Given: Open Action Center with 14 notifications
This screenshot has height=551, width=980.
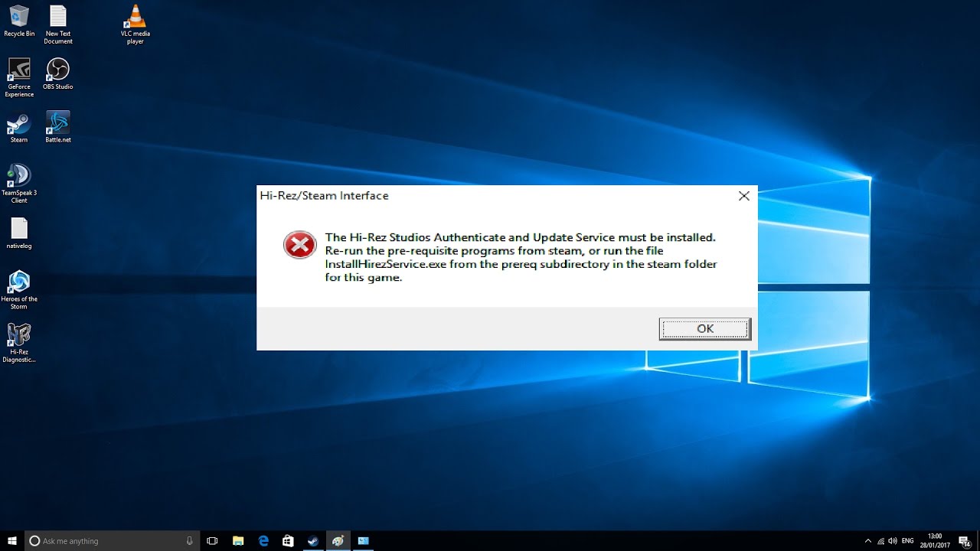Looking at the screenshot, I should 965,541.
